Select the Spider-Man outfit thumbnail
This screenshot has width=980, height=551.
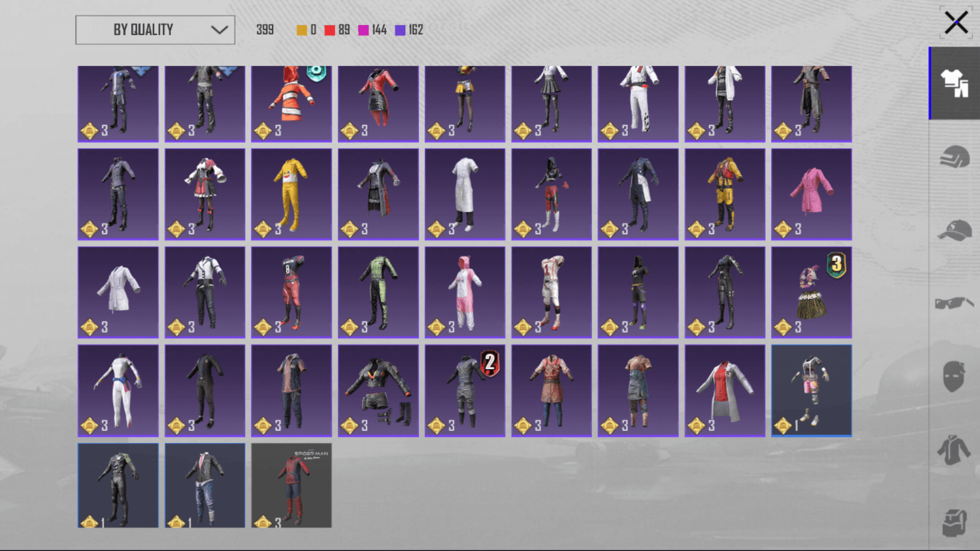[x=291, y=485]
